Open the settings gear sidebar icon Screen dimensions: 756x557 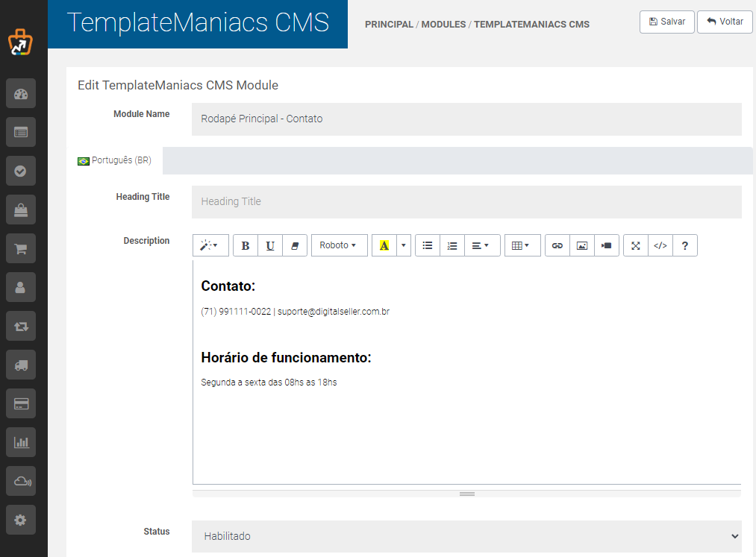tap(21, 520)
